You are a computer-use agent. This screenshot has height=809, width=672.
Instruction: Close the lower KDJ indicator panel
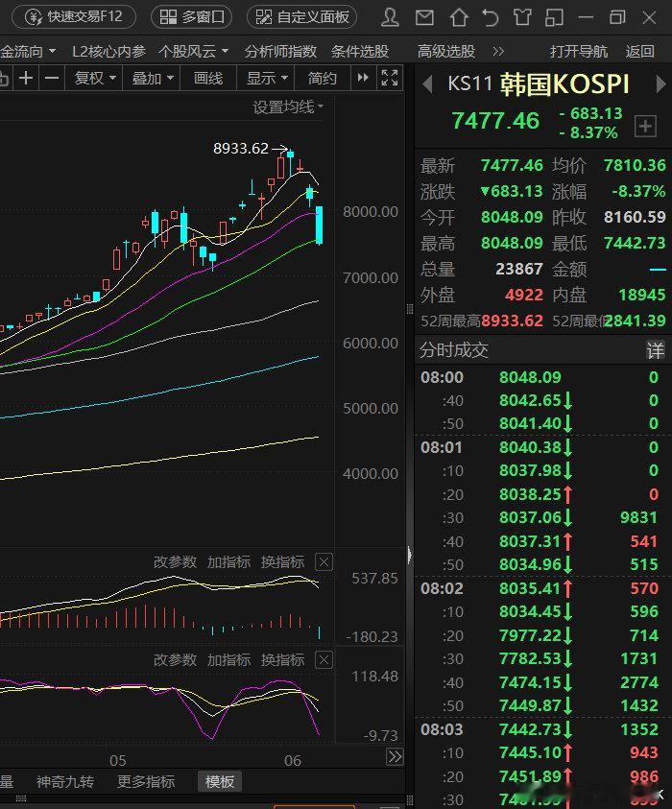pyautogui.click(x=324, y=660)
